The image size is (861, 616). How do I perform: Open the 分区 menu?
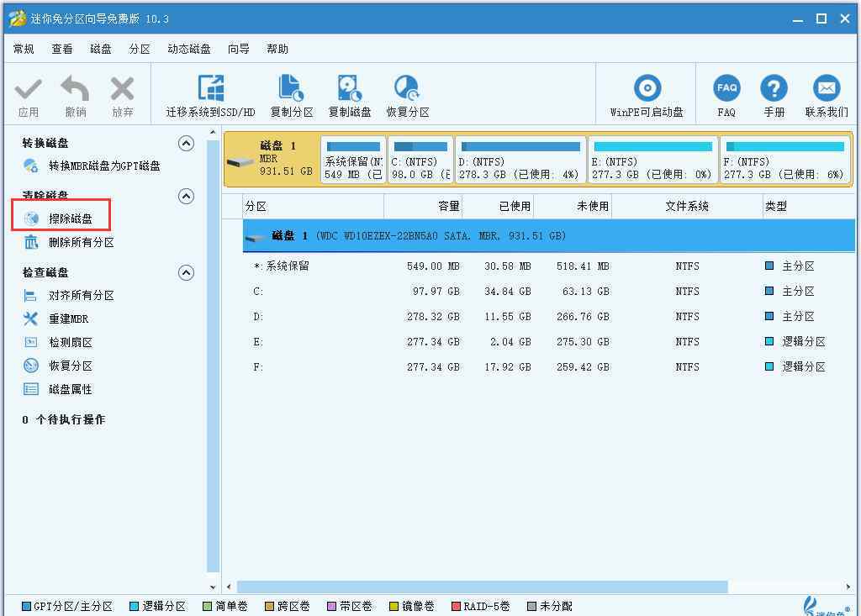pyautogui.click(x=140, y=49)
